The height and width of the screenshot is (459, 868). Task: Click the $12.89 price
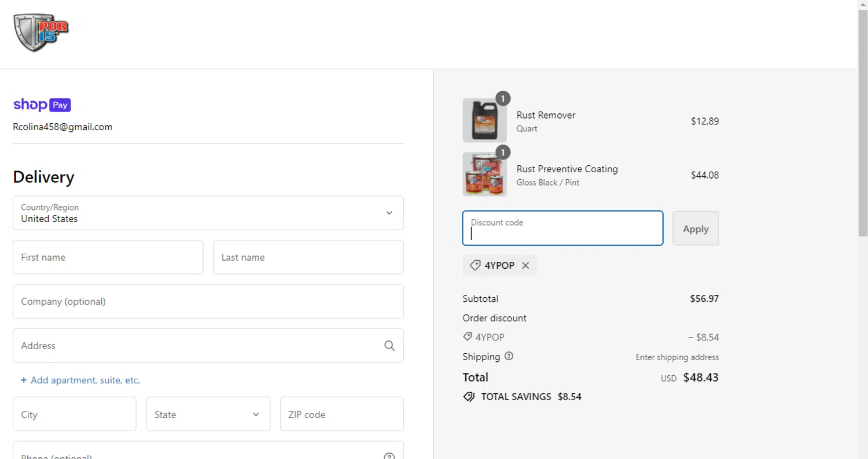[x=705, y=121]
